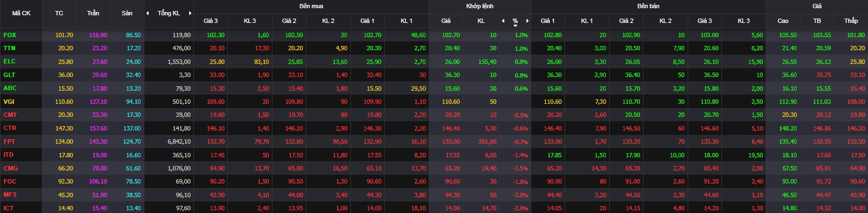
Task: Select the Bên mua header group
Action: coord(311,6)
